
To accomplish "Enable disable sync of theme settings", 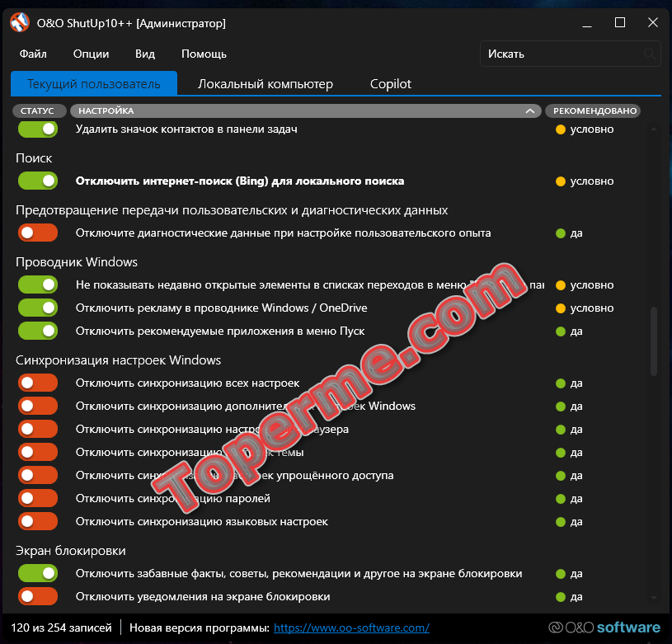I will click(38, 452).
